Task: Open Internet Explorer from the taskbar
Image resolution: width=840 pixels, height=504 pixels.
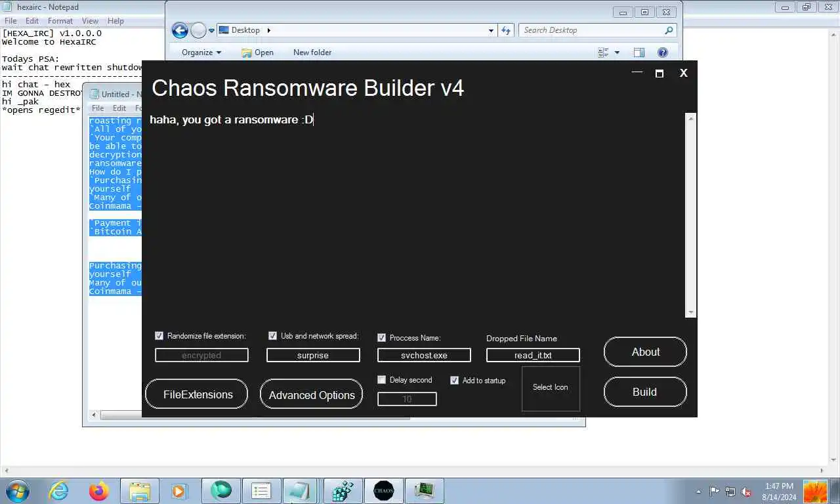Action: point(58,490)
